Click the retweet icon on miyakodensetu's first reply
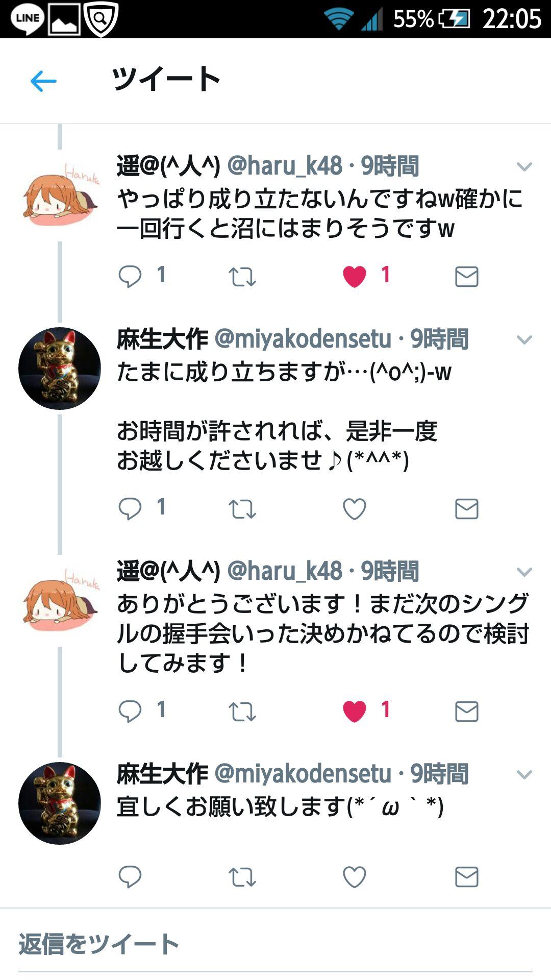The width and height of the screenshot is (551, 980). tap(241, 507)
